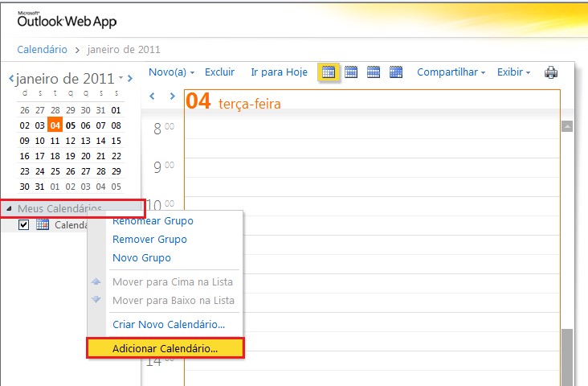Switch to Month view icon
The image size is (588, 386).
pos(395,72)
